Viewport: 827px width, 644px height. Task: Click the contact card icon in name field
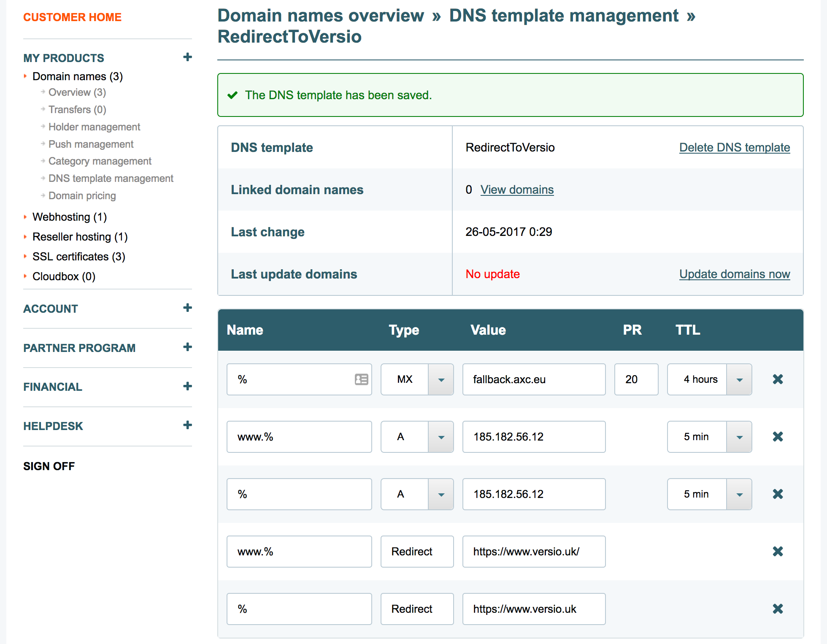point(361,379)
